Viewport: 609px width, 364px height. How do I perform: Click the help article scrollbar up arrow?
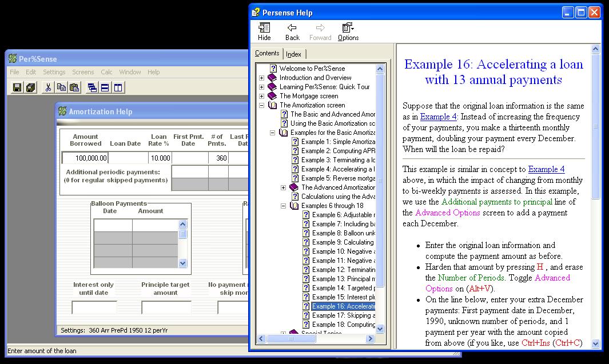tap(595, 49)
